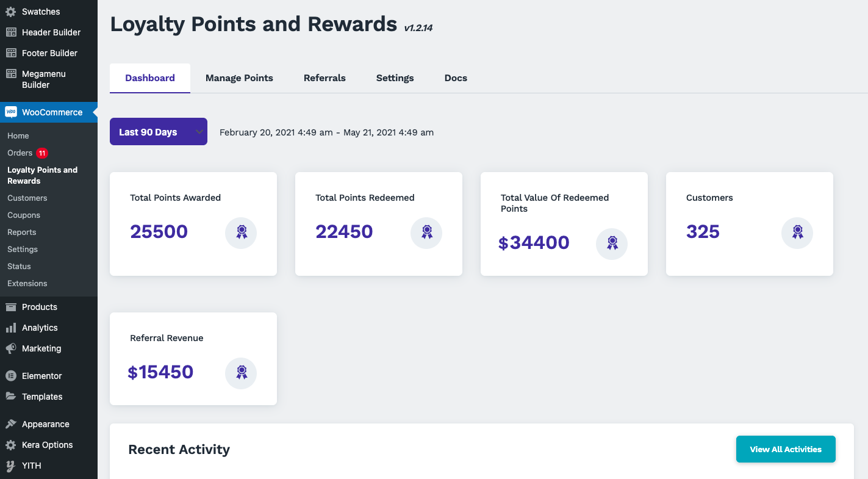This screenshot has height=479, width=868.
Task: Click the Appearance paintbrush icon
Action: click(11, 424)
